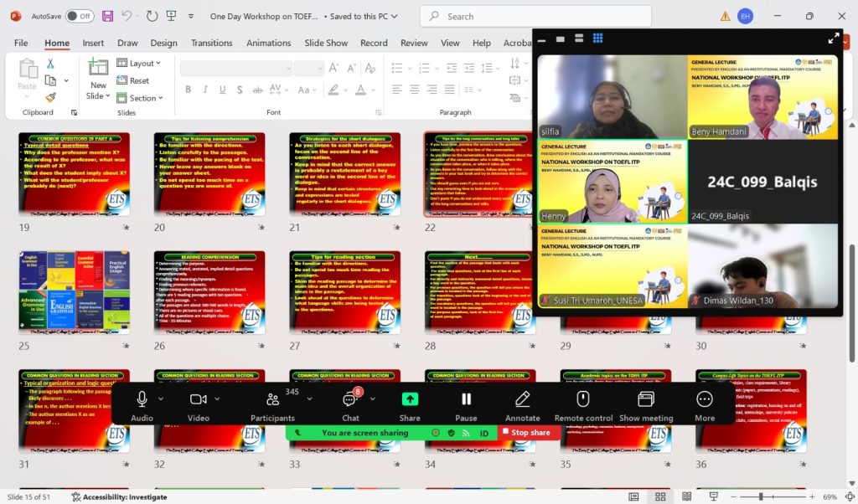Click the Format Painter brush icon
Viewport: 858px width, 504px height.
coord(50,97)
